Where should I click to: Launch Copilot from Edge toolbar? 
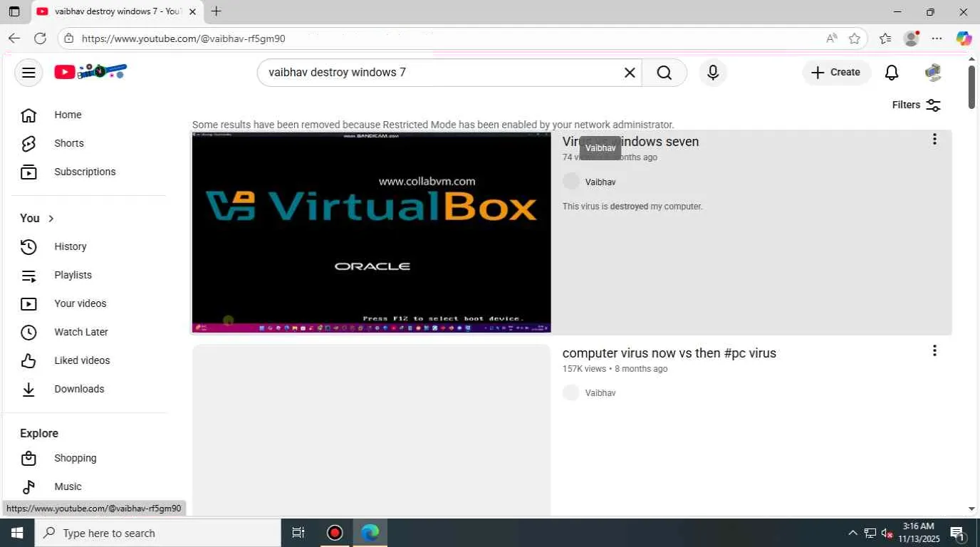pyautogui.click(x=964, y=38)
